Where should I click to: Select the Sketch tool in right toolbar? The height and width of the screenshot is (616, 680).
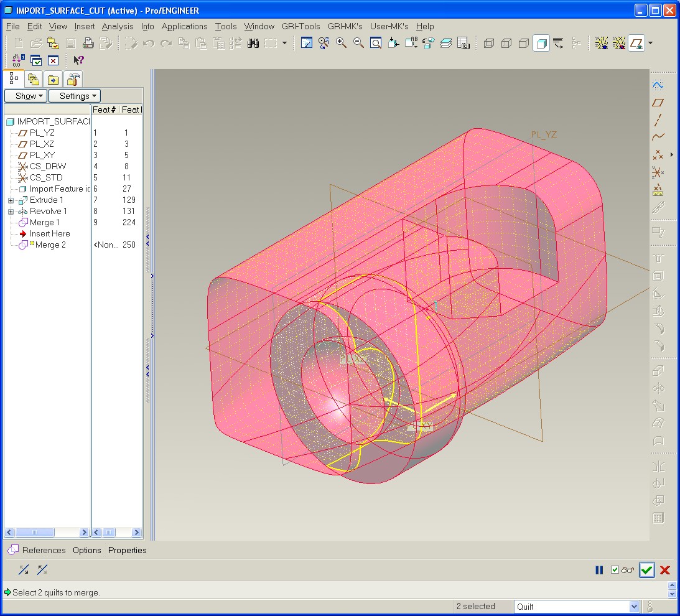pos(658,85)
